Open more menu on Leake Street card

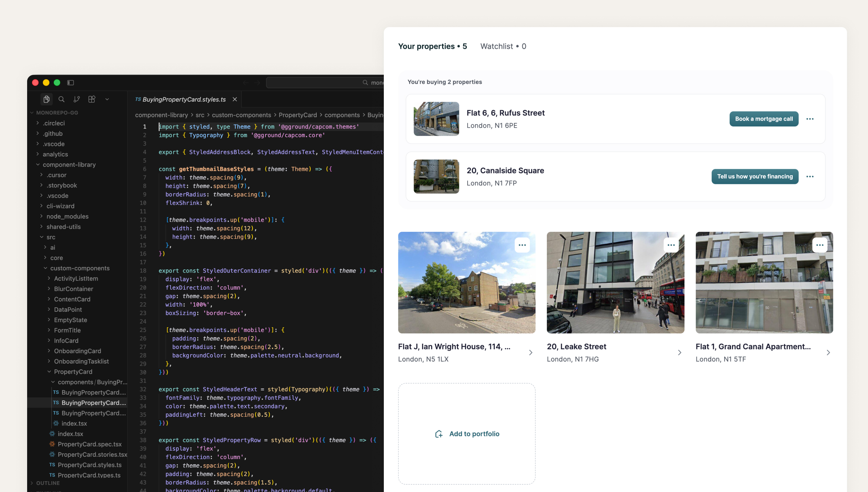(x=671, y=245)
